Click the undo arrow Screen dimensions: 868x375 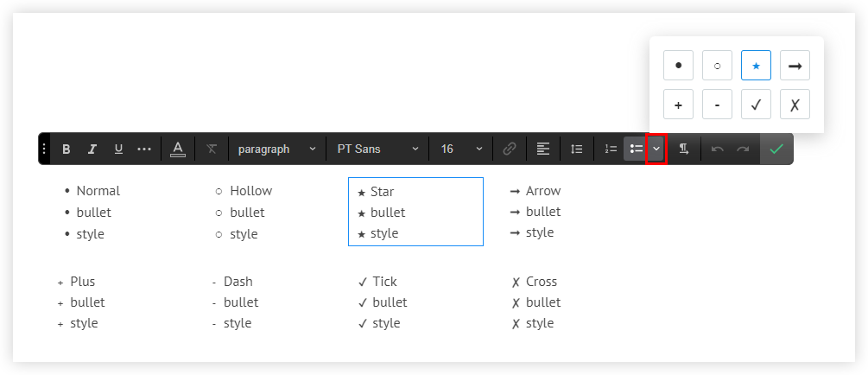coord(718,149)
